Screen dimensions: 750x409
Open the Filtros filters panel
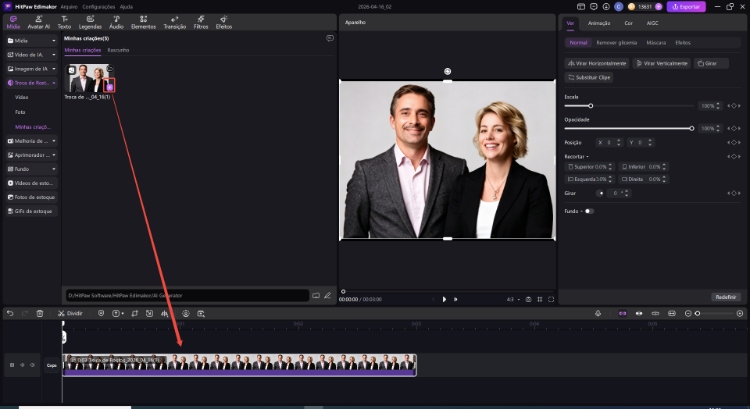point(200,22)
